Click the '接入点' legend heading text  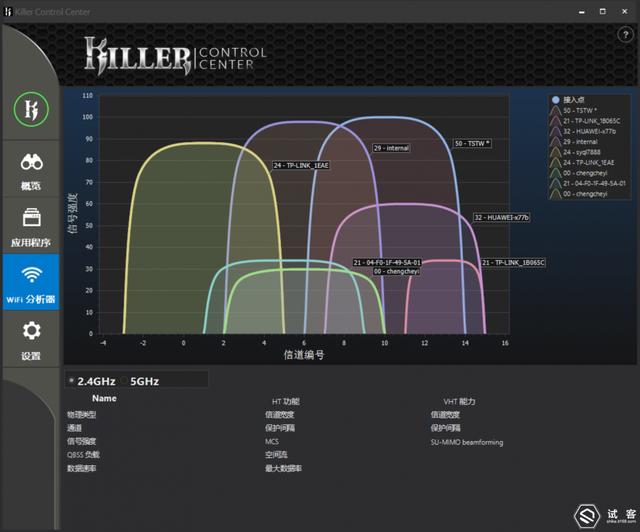[x=574, y=100]
